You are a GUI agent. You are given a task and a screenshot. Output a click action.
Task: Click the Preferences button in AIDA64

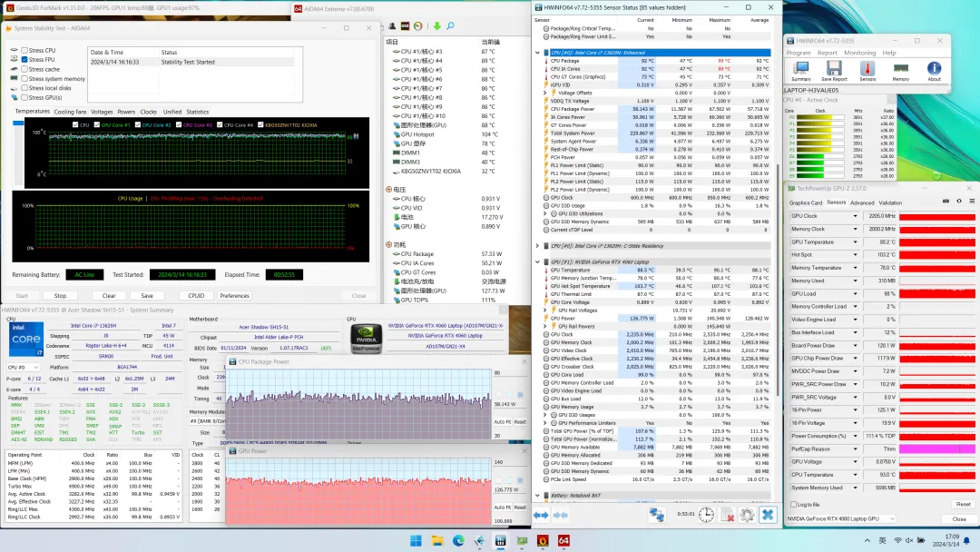tap(234, 296)
